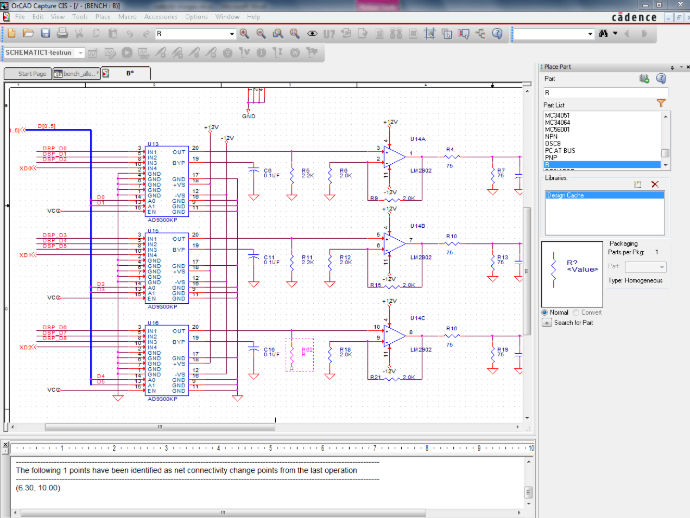Cut selection with the scissors icon
The width and height of the screenshot is (690, 518).
[79, 33]
